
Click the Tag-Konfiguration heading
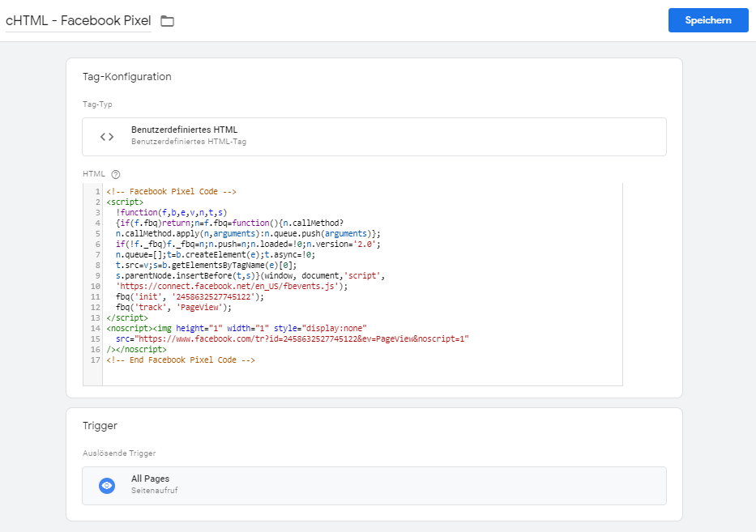pyautogui.click(x=126, y=77)
